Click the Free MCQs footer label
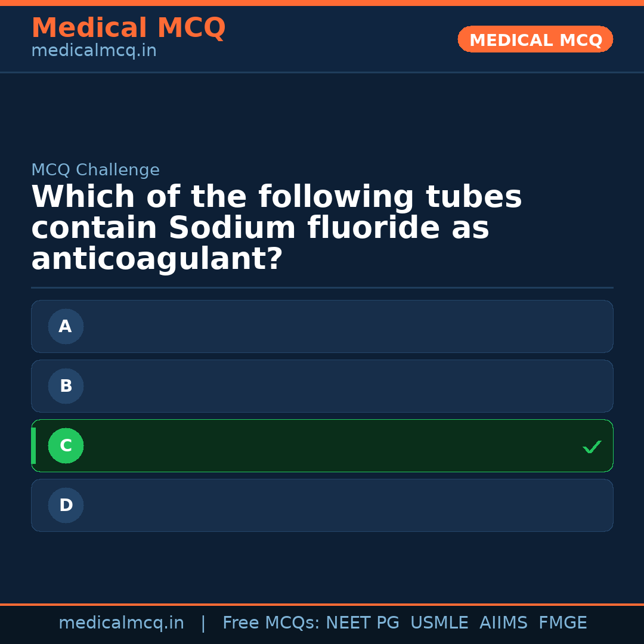The width and height of the screenshot is (644, 644). pos(271,623)
